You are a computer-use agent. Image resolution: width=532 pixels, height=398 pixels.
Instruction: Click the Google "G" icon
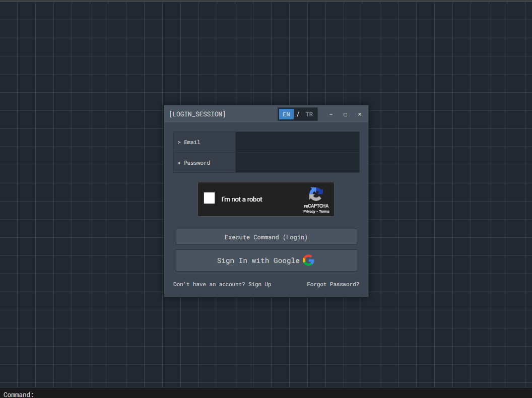click(x=308, y=260)
